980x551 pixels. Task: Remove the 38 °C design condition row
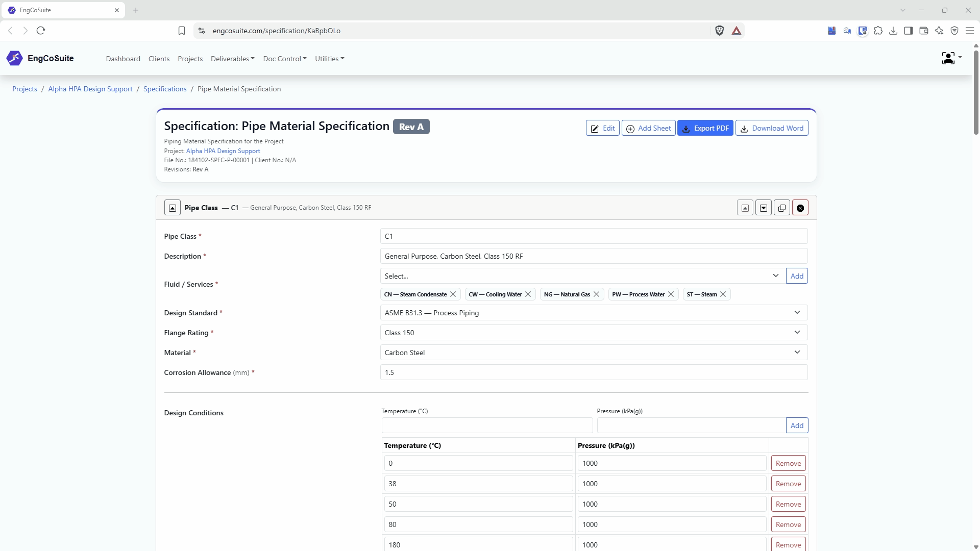click(788, 484)
